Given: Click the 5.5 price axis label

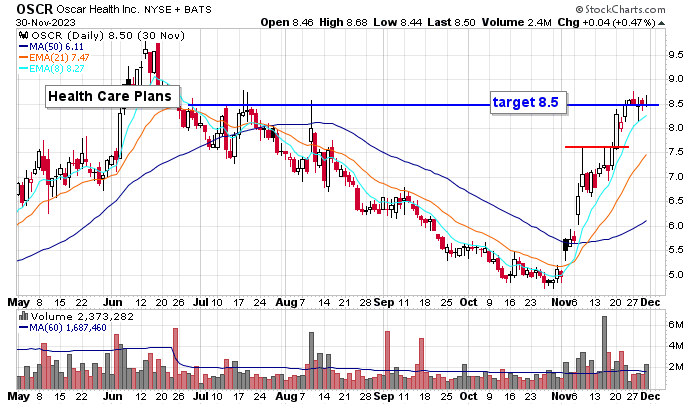Looking at the screenshot, I should [675, 250].
